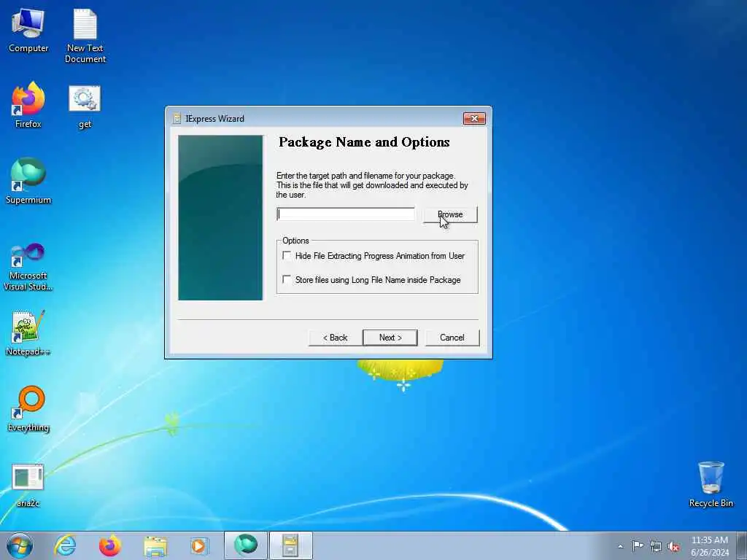The height and width of the screenshot is (560, 747).
Task: Select the Notepad++ desktop shortcut
Action: (28, 332)
